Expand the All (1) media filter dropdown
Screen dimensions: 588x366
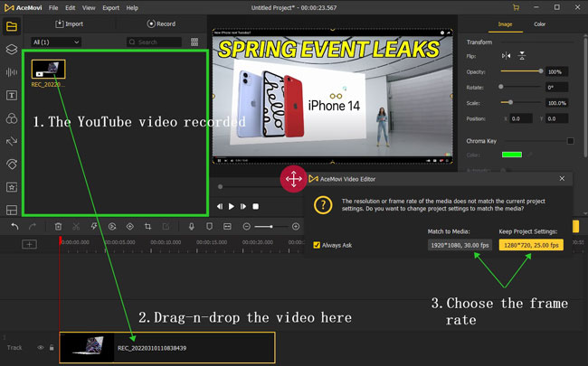pos(56,42)
